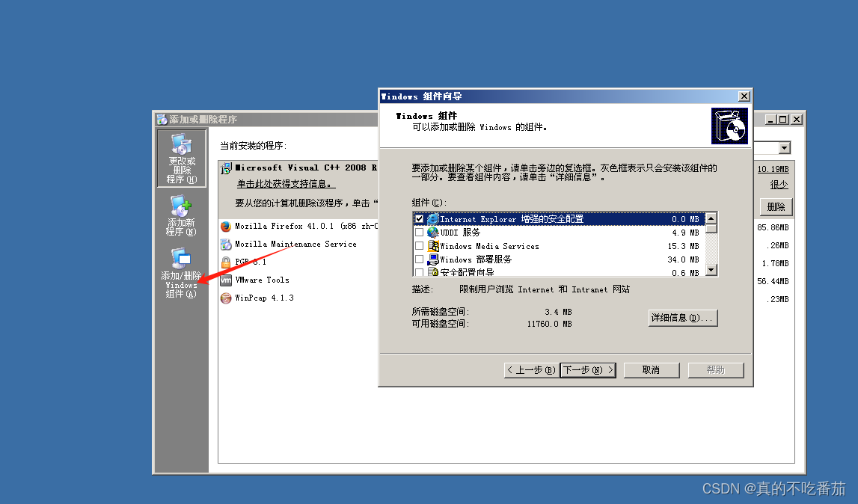The image size is (858, 504).
Task: Enable the UDDI 服务 component checkbox
Action: (x=419, y=232)
